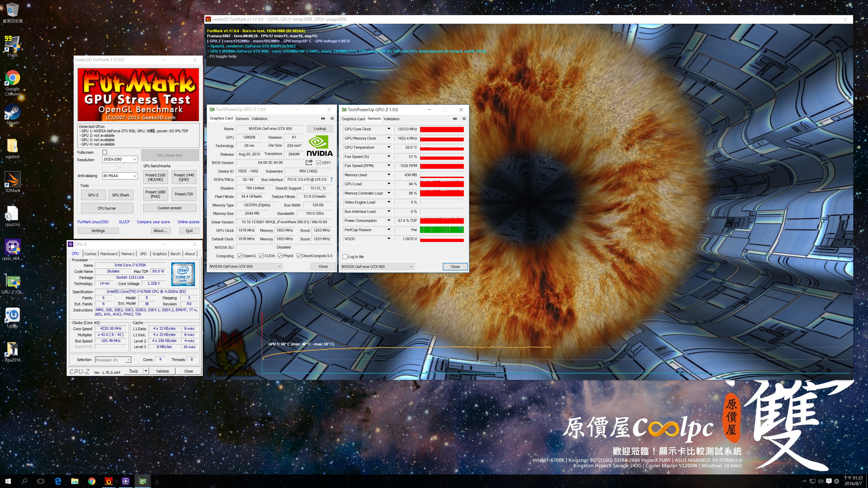
Task: Open Task View from the taskbar
Action: 41,481
